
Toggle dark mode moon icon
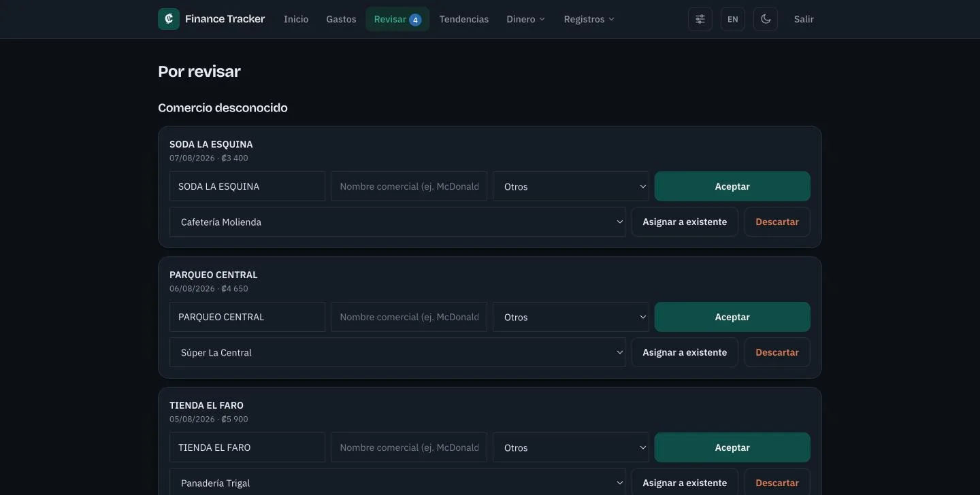point(766,19)
